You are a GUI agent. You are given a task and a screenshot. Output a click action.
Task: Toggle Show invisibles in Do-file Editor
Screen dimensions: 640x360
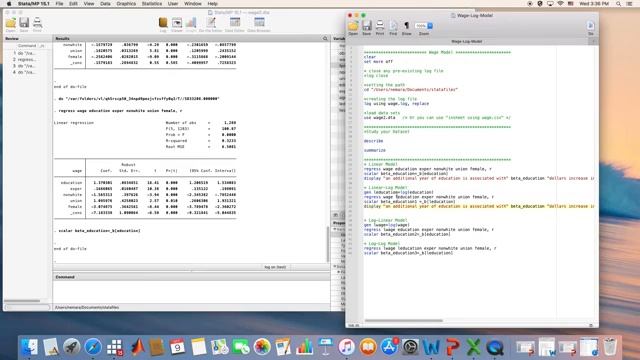407,28
